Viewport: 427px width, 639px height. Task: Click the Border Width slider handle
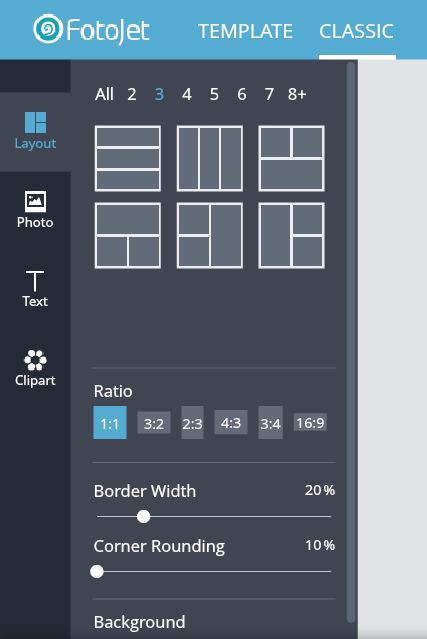(143, 517)
